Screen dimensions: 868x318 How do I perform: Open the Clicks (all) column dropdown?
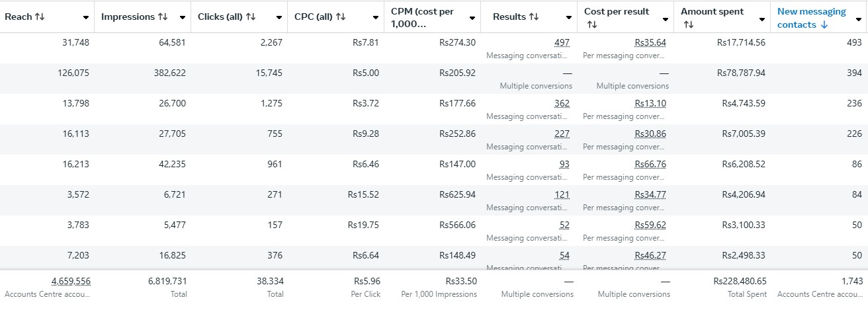pos(279,18)
